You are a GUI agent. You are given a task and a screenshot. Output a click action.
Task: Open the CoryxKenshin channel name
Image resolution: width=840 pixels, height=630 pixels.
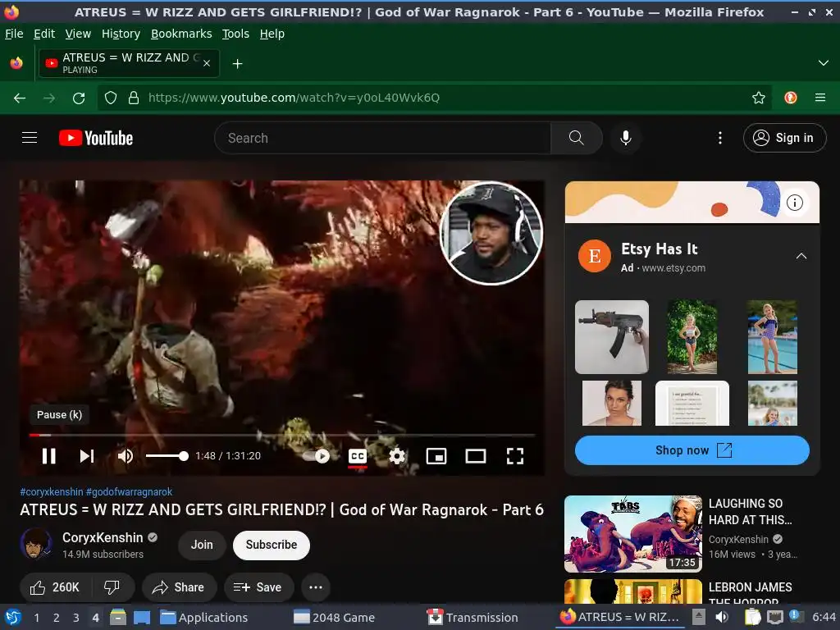pos(103,537)
